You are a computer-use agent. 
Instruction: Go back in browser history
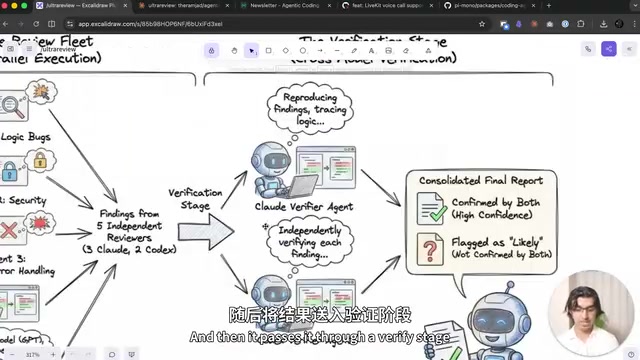[x=5, y=24]
